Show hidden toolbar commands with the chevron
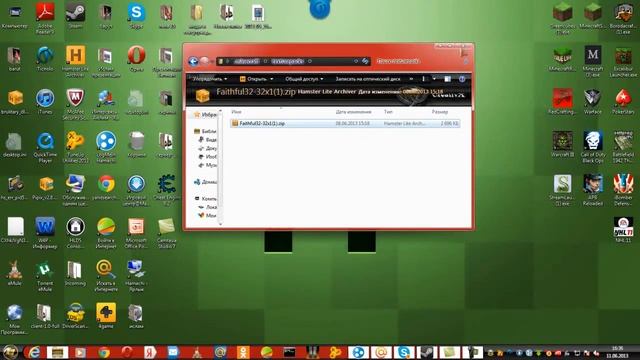 pos(411,79)
